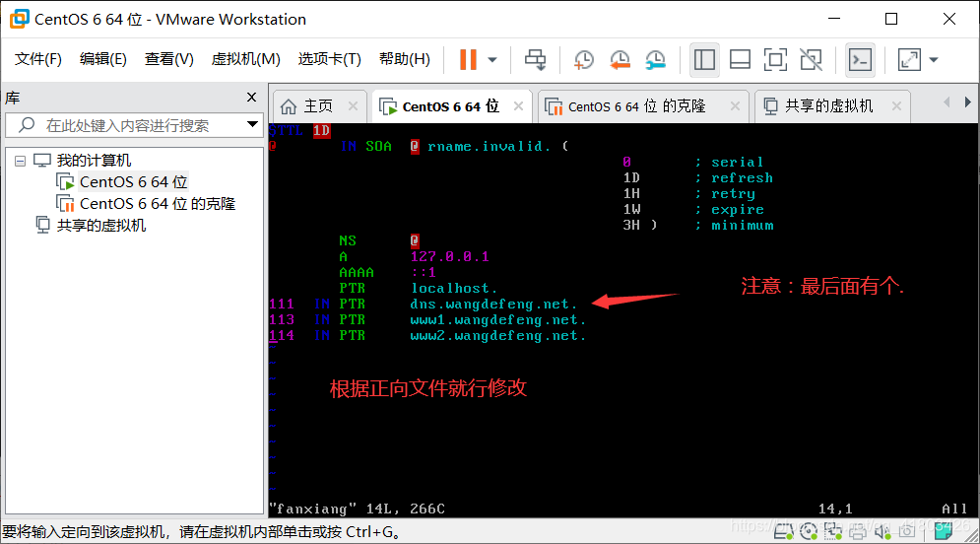
Task: Click 'www2.wangdefeng.net.' in the terminal
Action: coord(498,335)
